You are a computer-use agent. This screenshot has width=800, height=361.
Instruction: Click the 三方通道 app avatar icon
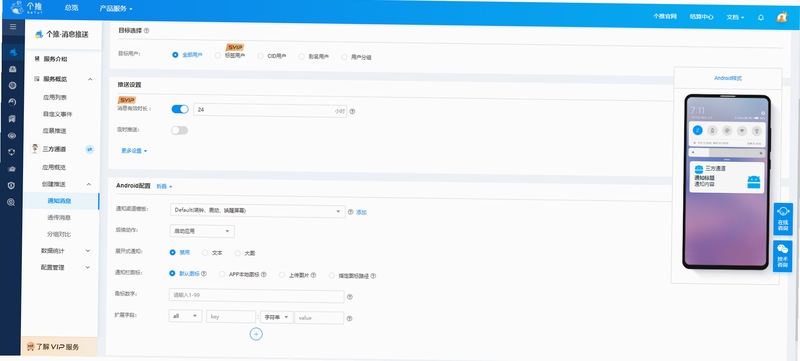pos(35,148)
